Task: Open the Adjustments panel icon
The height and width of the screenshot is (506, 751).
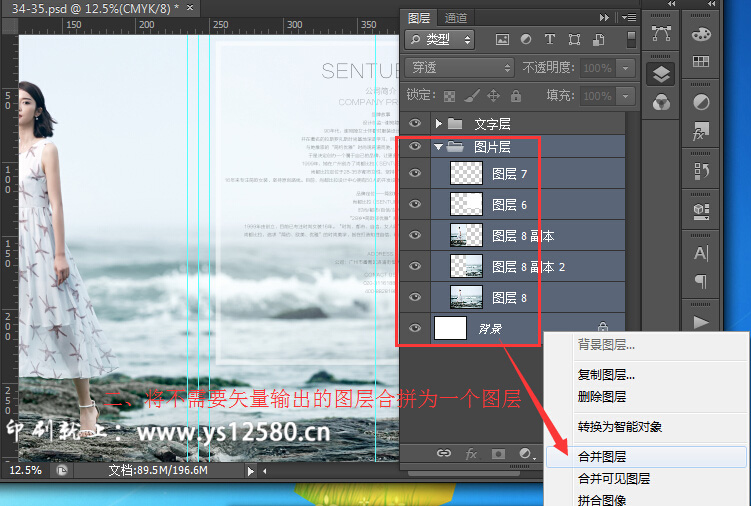Action: pyautogui.click(x=701, y=102)
